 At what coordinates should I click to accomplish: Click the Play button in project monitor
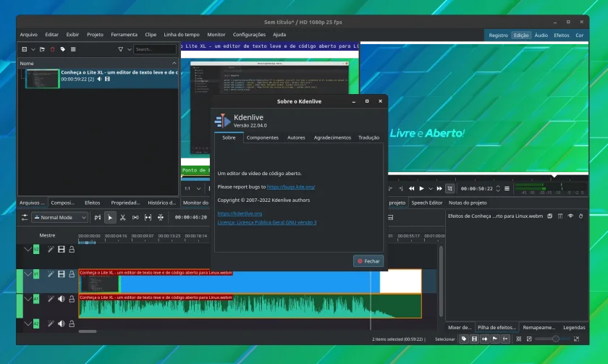pos(421,189)
